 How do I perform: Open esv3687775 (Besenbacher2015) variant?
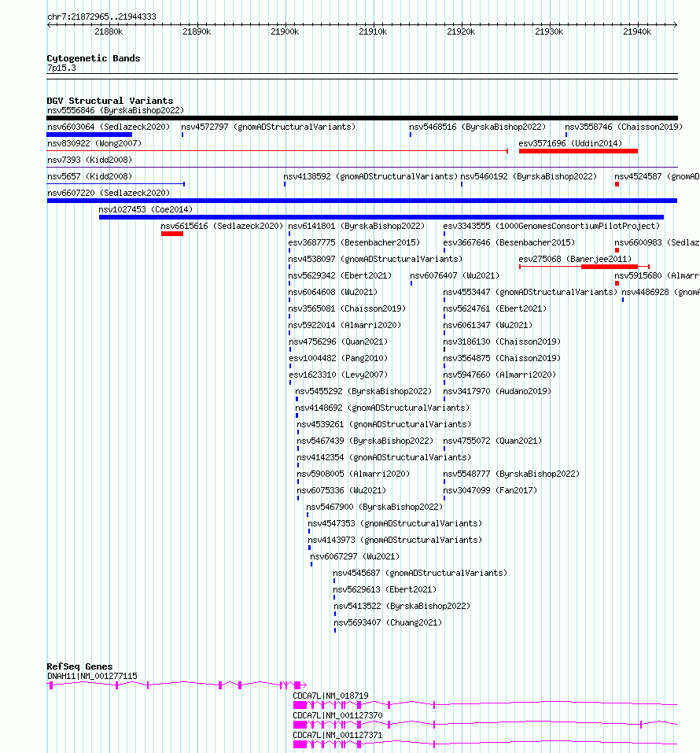354,242
